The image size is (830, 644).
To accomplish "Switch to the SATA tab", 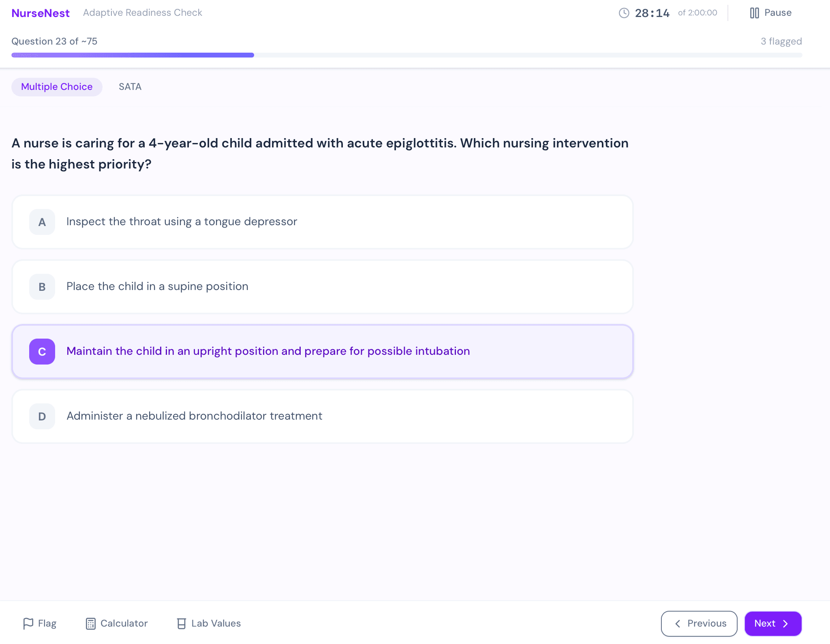I will [x=130, y=87].
